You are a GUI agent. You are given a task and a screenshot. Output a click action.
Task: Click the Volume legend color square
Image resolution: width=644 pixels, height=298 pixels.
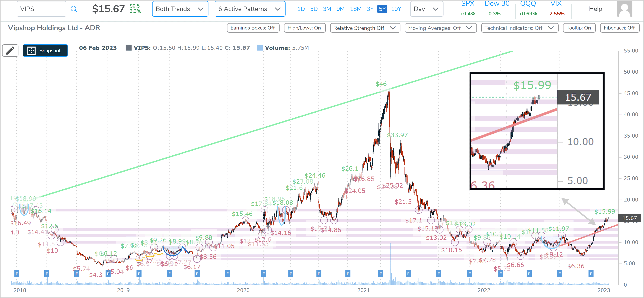(x=260, y=48)
